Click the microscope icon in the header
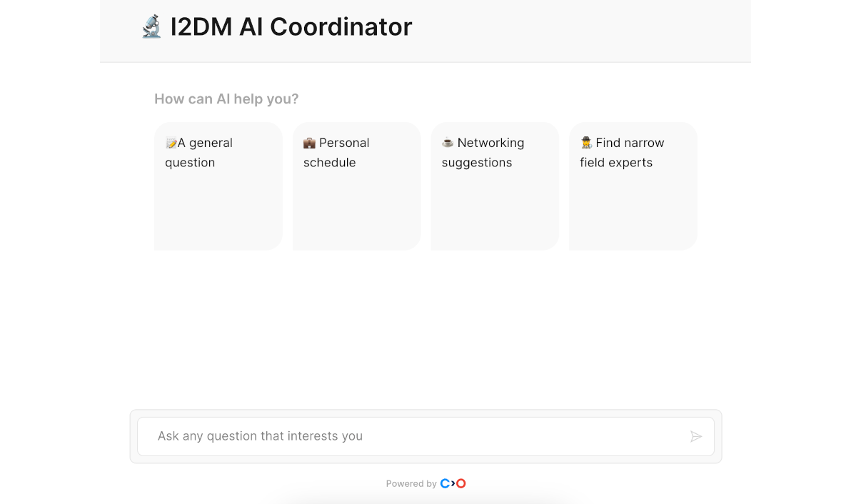The image size is (851, 504). coord(151,26)
